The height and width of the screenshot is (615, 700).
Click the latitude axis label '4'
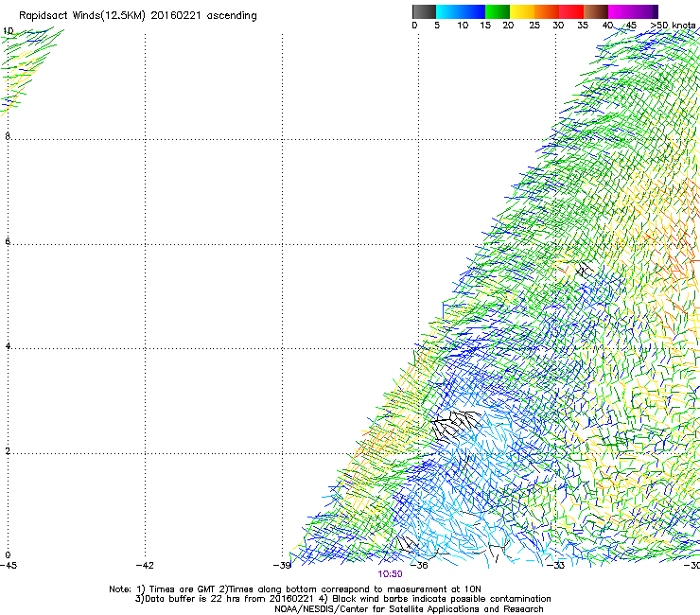coord(8,346)
